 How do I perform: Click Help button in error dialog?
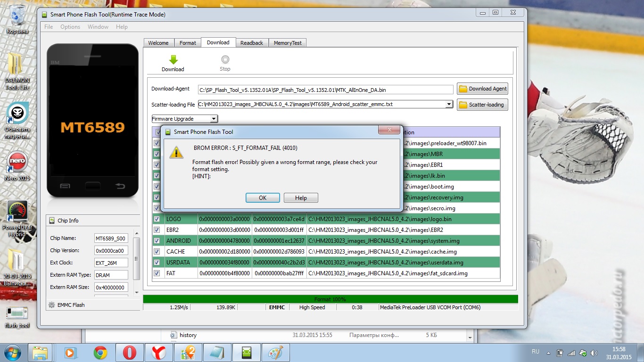coord(301,198)
